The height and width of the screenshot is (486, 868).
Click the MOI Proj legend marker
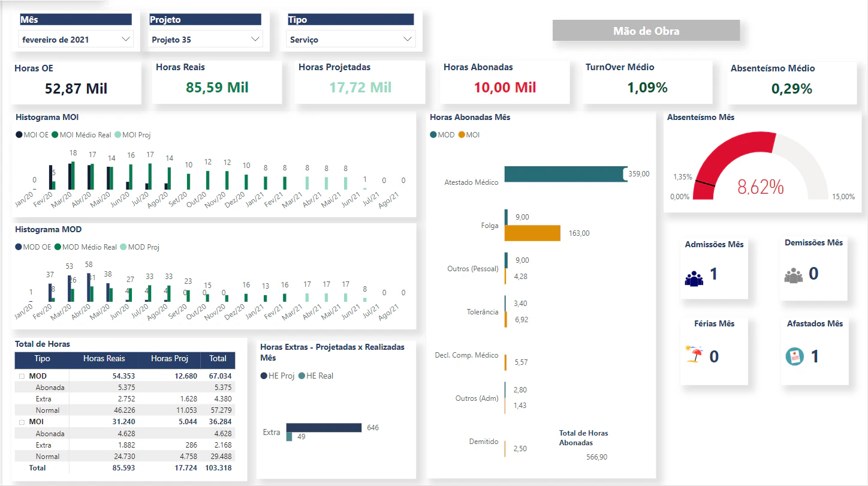pos(117,135)
